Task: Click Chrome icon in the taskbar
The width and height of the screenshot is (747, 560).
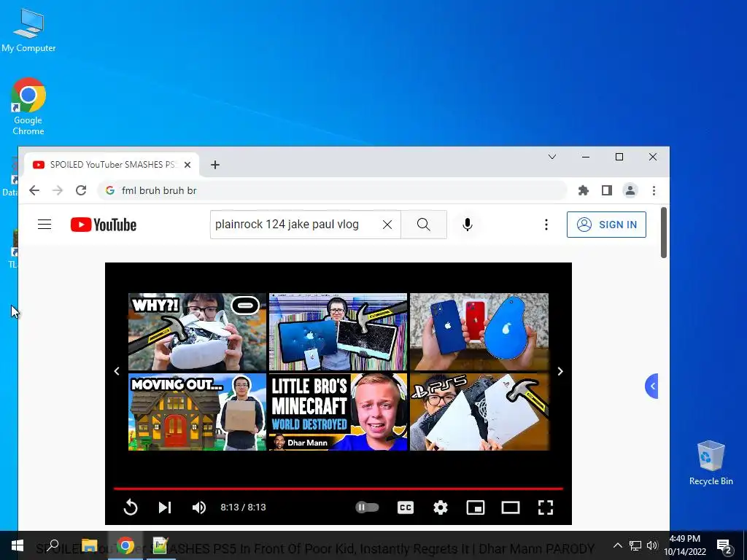Action: point(125,545)
